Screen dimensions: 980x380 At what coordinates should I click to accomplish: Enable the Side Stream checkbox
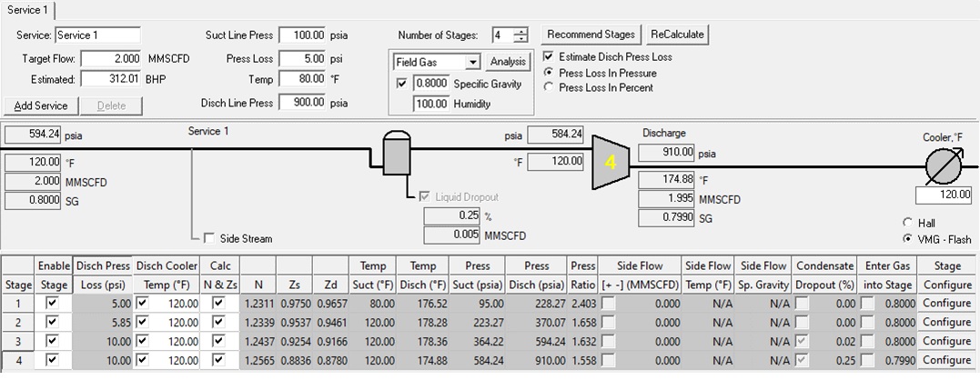(x=210, y=238)
